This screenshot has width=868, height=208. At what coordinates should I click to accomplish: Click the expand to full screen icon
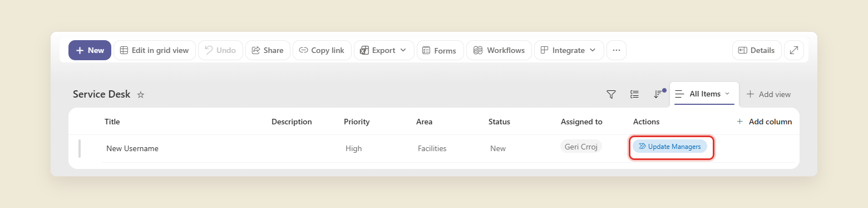tap(794, 50)
